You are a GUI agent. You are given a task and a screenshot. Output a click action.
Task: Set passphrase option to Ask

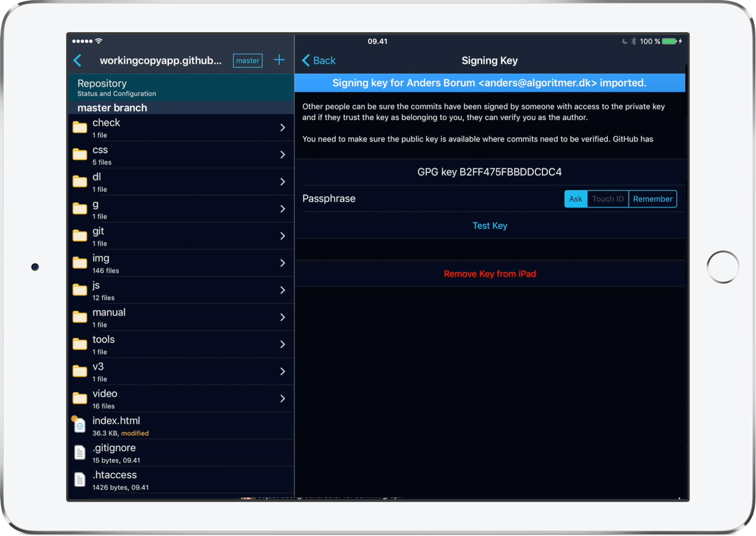coord(576,199)
